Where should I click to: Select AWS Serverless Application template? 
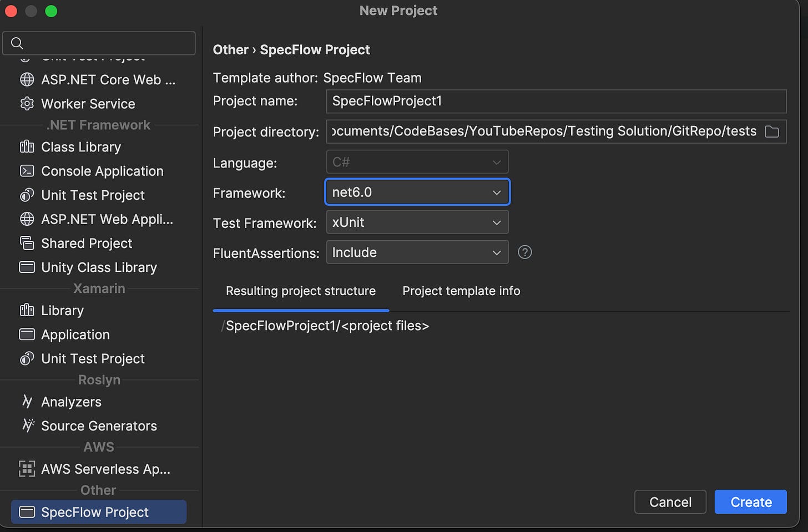99,469
